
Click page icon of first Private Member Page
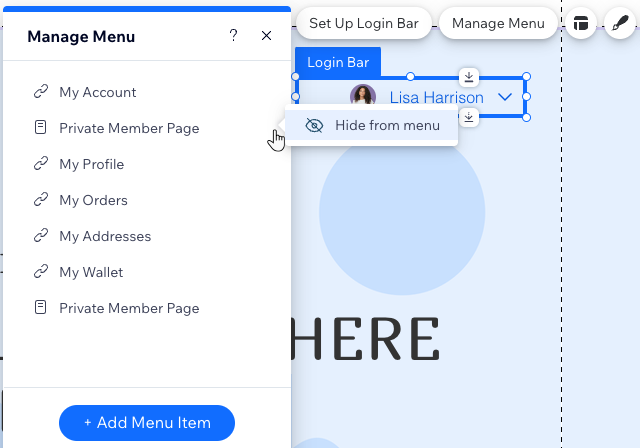[40, 127]
